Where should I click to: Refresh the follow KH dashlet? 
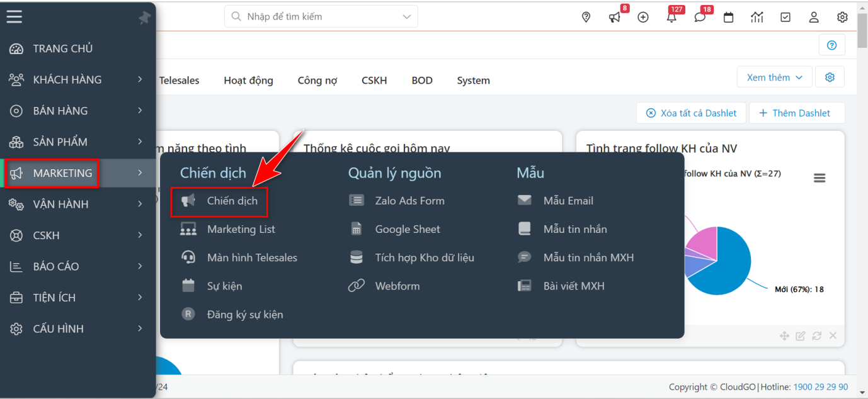(816, 335)
